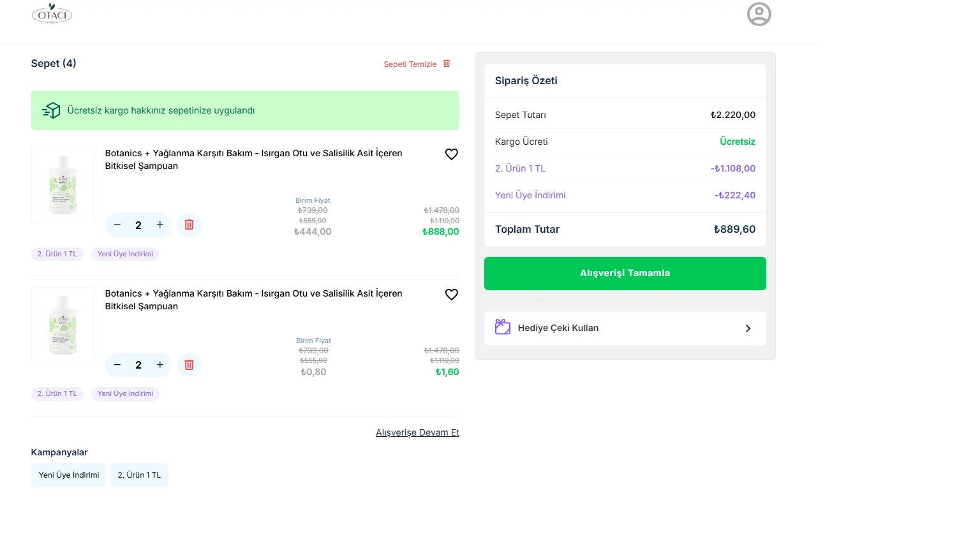Open the user account profile icon
This screenshot has height=551, width=980.
pos(759,14)
